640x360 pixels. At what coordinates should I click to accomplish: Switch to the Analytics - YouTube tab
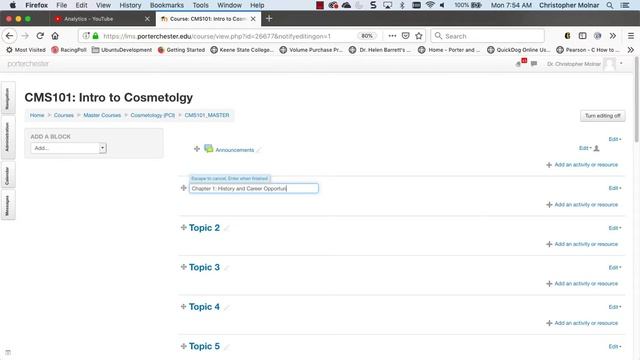(102, 19)
